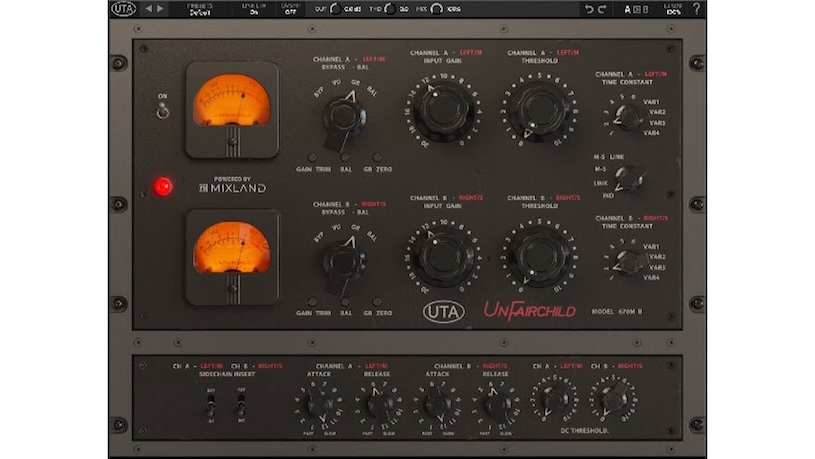815x459 pixels.
Task: Click the Channel A Threshold knob
Action: [539, 110]
